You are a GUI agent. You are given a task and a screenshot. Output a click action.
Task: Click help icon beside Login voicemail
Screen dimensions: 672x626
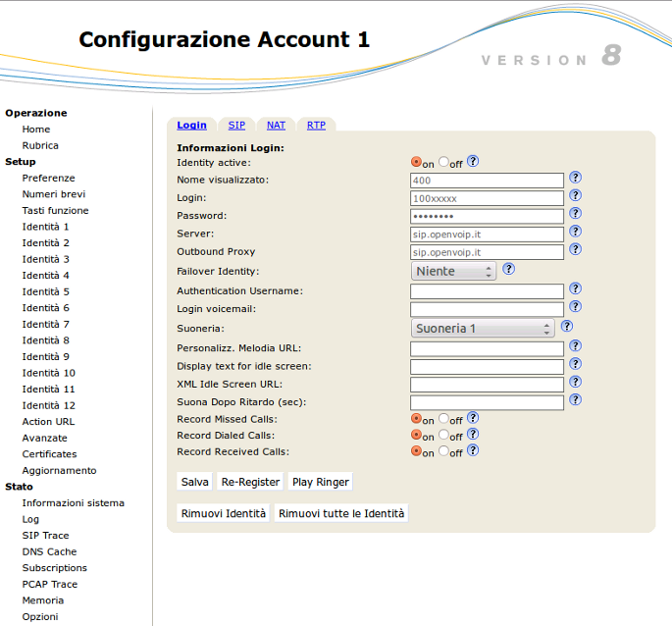[575, 306]
